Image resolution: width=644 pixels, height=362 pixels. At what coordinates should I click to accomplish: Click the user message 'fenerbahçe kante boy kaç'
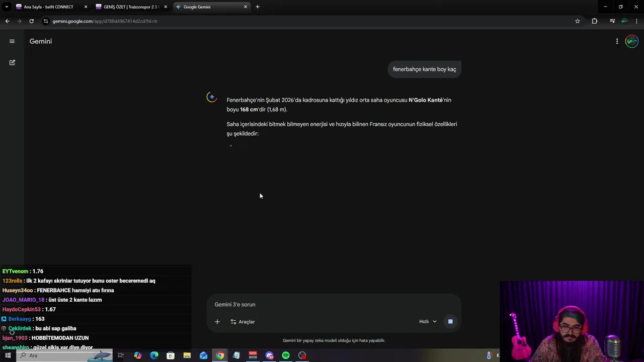[x=424, y=69]
